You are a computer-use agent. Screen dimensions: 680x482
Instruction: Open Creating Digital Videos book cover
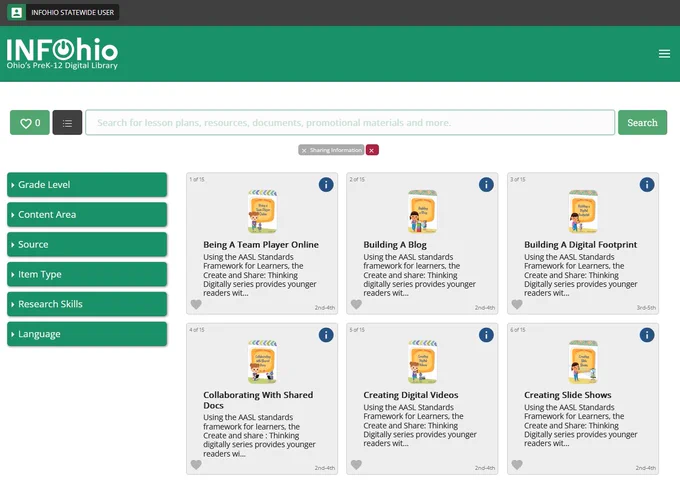click(x=423, y=362)
